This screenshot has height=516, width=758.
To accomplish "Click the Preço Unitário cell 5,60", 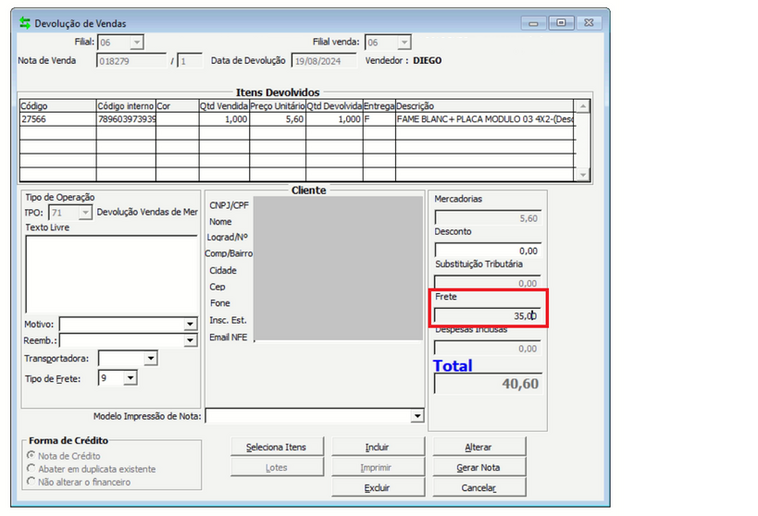I will click(x=277, y=119).
